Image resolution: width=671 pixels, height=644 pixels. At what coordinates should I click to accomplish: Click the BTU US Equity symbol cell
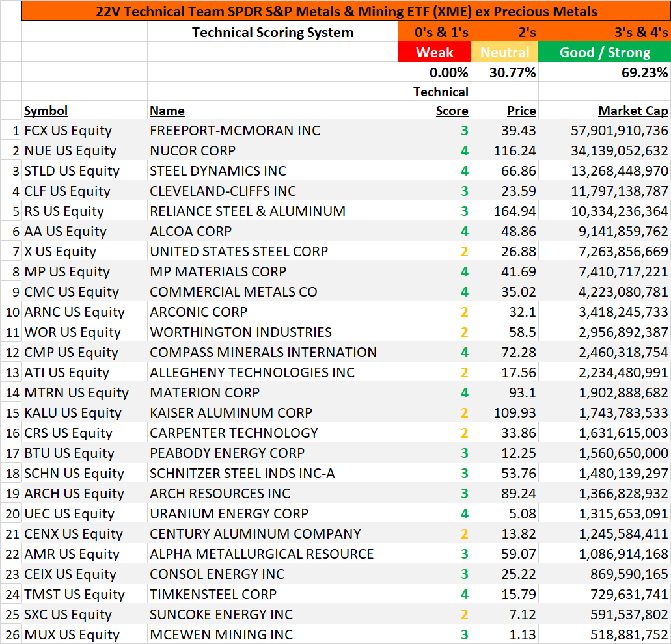pos(85,453)
